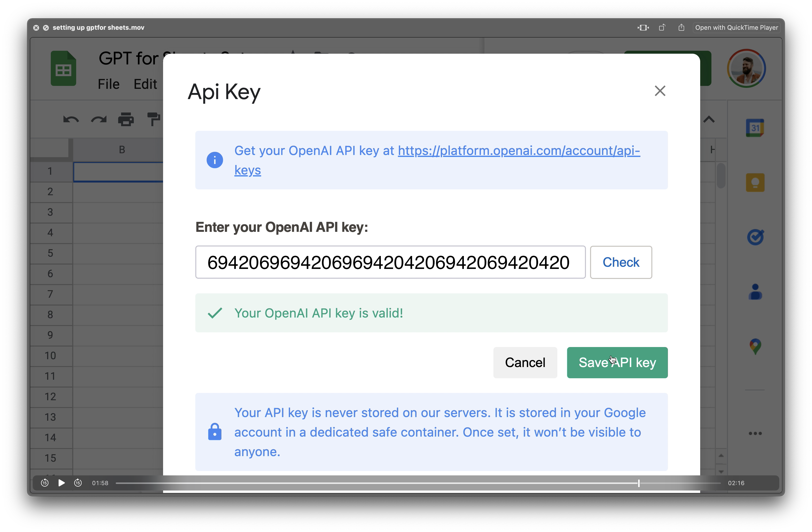Open the platform.openai.com API keys link

519,151
